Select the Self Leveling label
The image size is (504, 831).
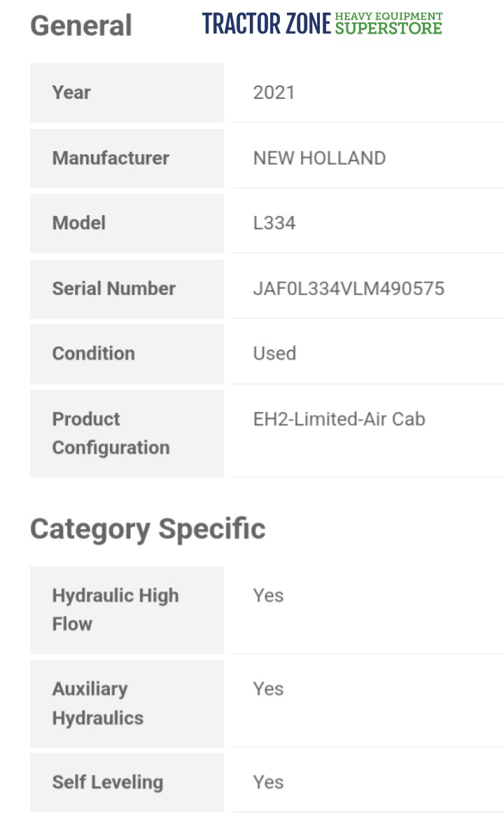(108, 782)
